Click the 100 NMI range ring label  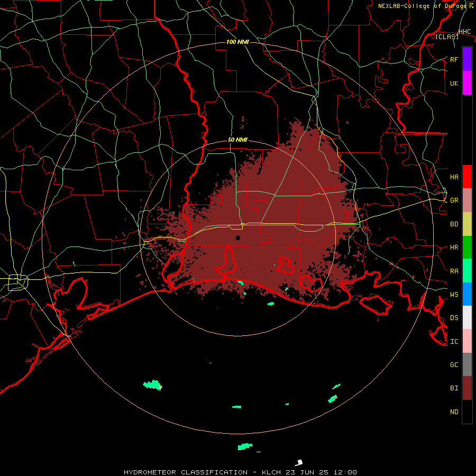point(237,42)
